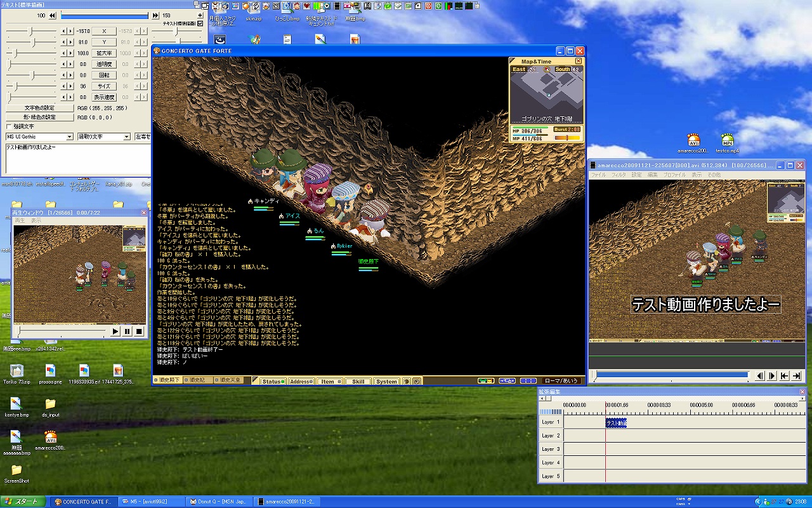812x508 pixels.
Task: Step AviUtl preview one frame forward
Action: (772, 376)
